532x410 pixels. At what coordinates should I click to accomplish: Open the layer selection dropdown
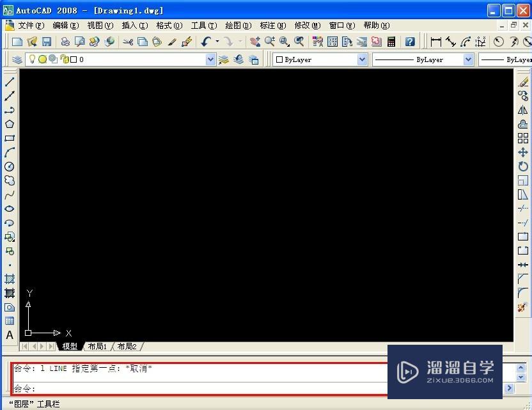click(210, 59)
